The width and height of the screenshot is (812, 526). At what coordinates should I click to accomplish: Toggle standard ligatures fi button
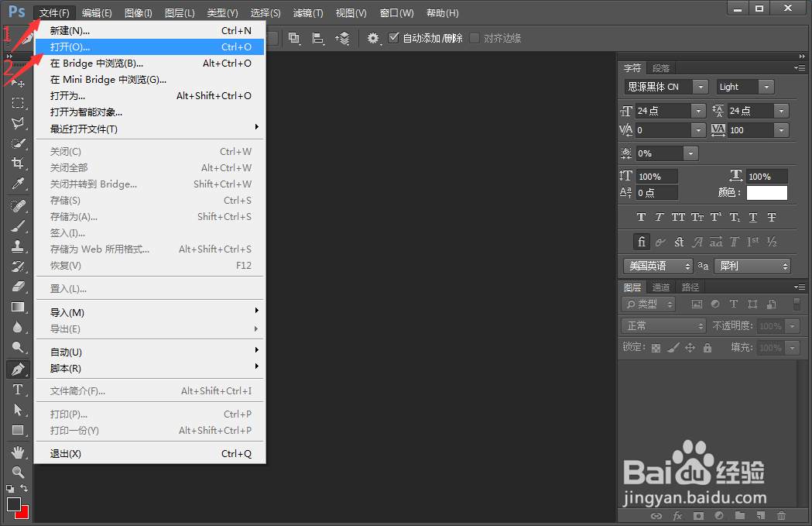(x=641, y=242)
